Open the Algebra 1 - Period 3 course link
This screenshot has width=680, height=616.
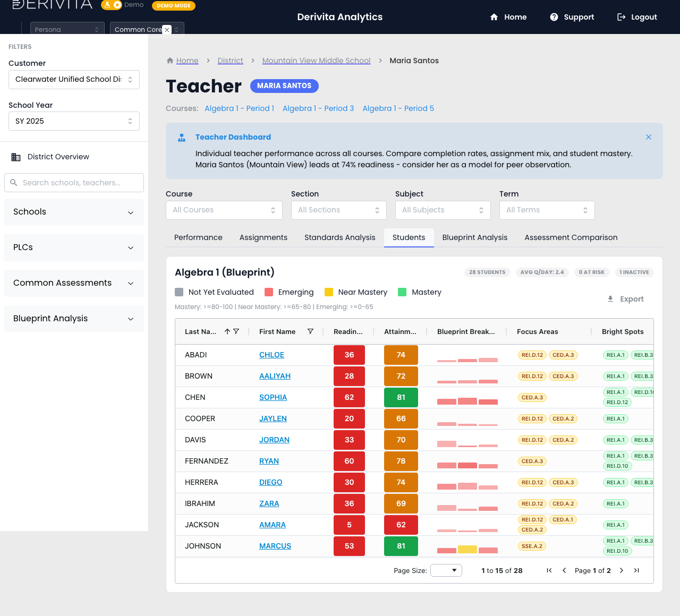click(x=318, y=108)
